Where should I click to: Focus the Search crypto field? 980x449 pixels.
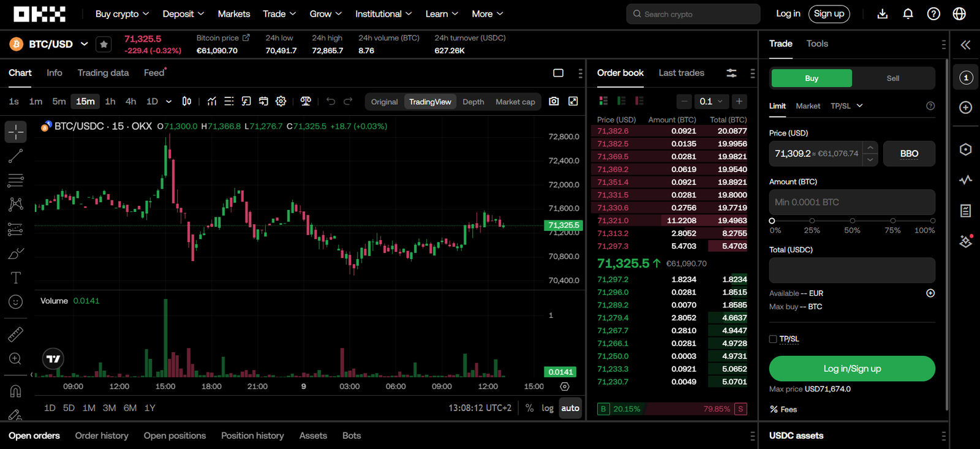point(693,13)
